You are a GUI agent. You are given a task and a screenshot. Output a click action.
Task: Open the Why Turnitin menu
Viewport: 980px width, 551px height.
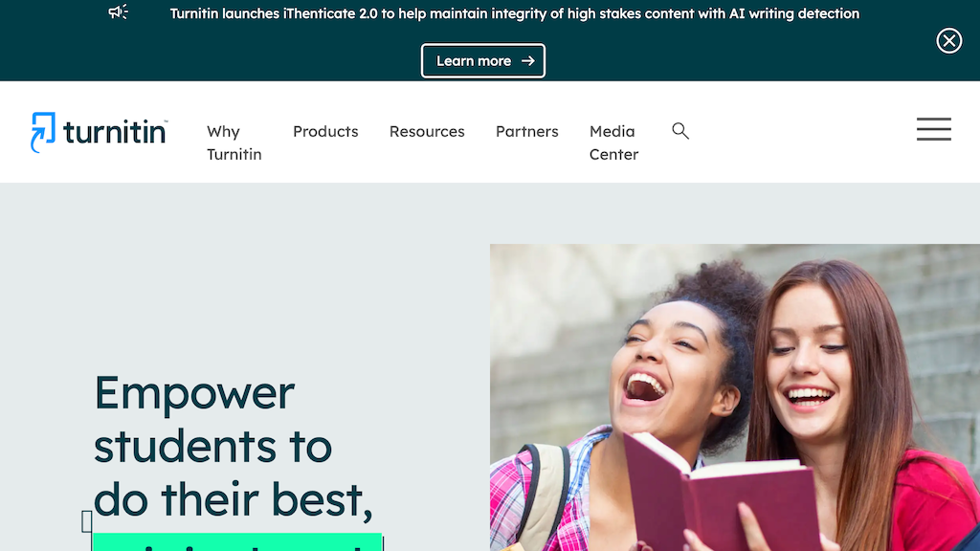coord(234,143)
